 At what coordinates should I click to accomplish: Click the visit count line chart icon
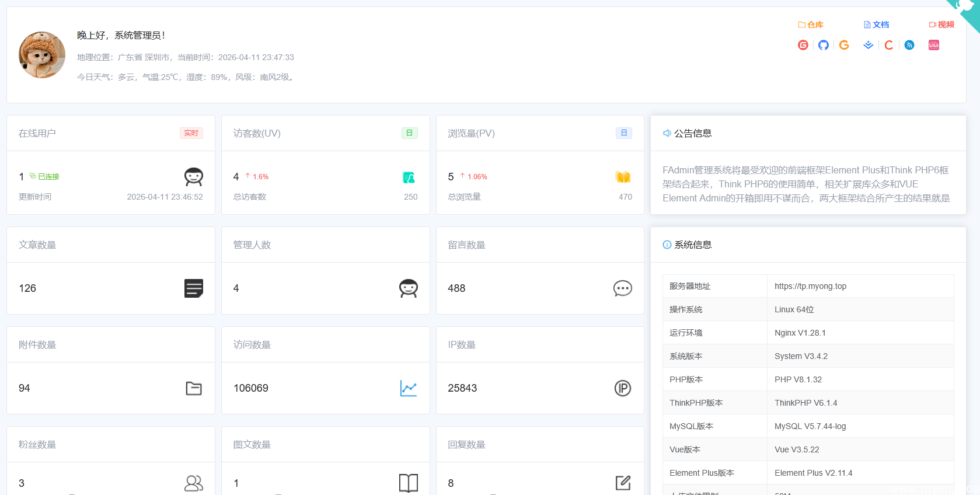coord(409,388)
